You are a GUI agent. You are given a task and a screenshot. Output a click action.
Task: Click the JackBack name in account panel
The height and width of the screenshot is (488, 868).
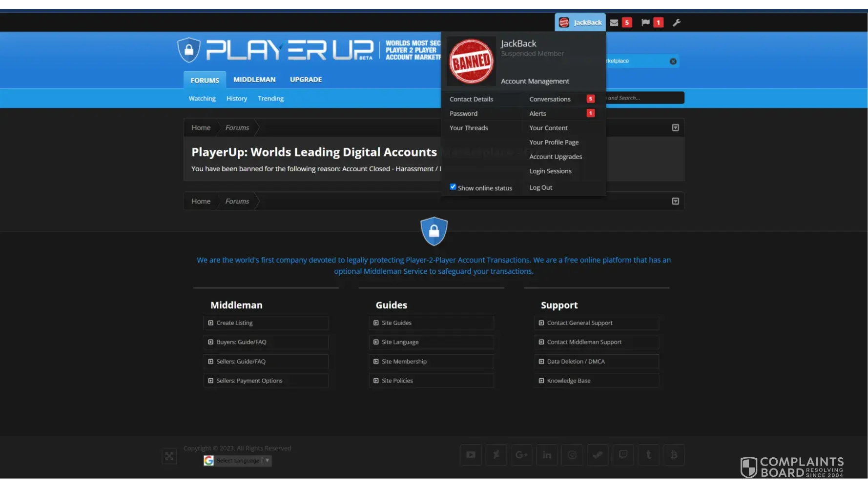[518, 43]
